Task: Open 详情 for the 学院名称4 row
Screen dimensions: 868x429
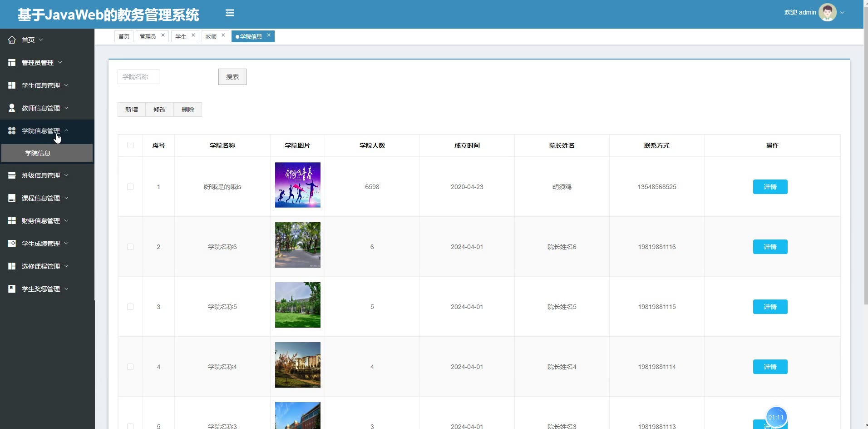Action: tap(770, 367)
